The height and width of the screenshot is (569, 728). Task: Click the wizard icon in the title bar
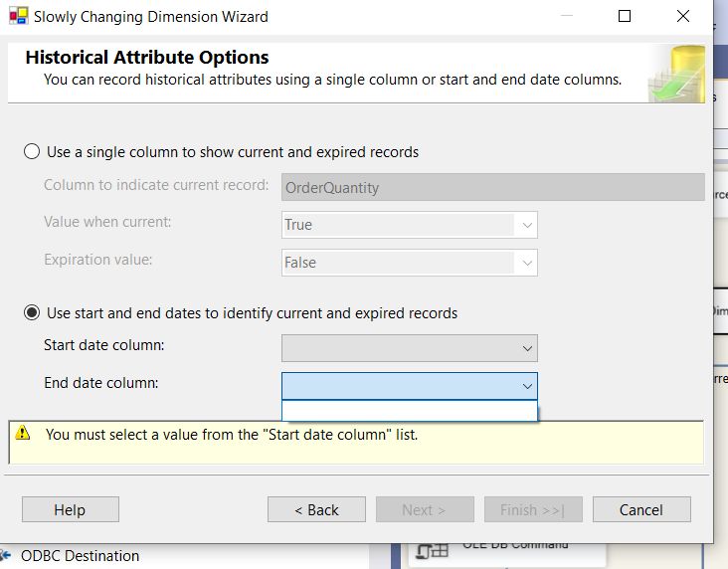click(x=18, y=16)
